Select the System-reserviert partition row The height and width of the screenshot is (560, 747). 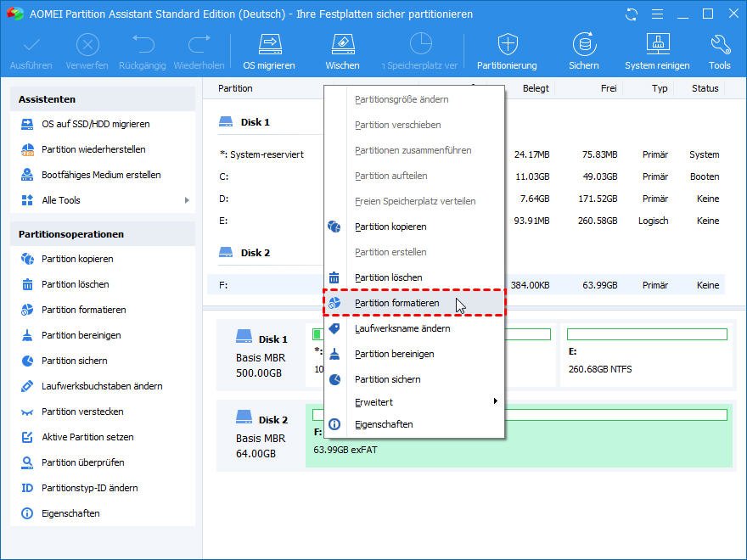[466, 154]
